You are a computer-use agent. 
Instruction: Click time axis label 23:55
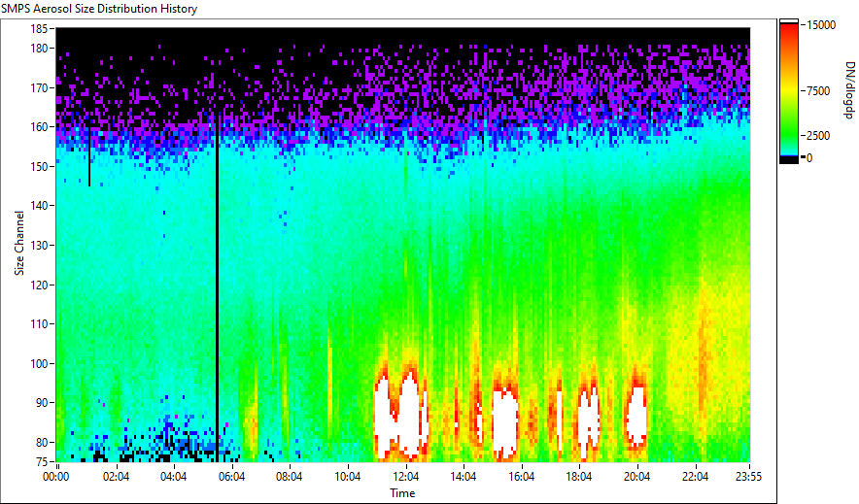pos(748,477)
